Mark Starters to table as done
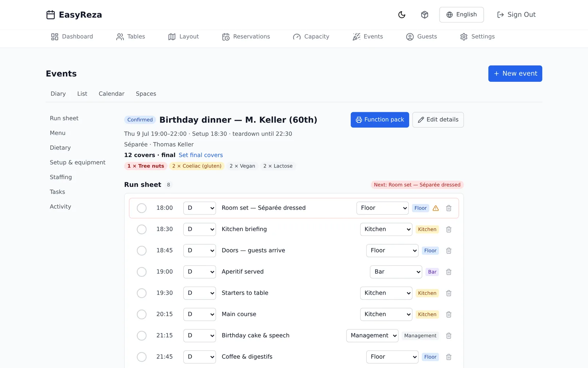 (x=141, y=293)
